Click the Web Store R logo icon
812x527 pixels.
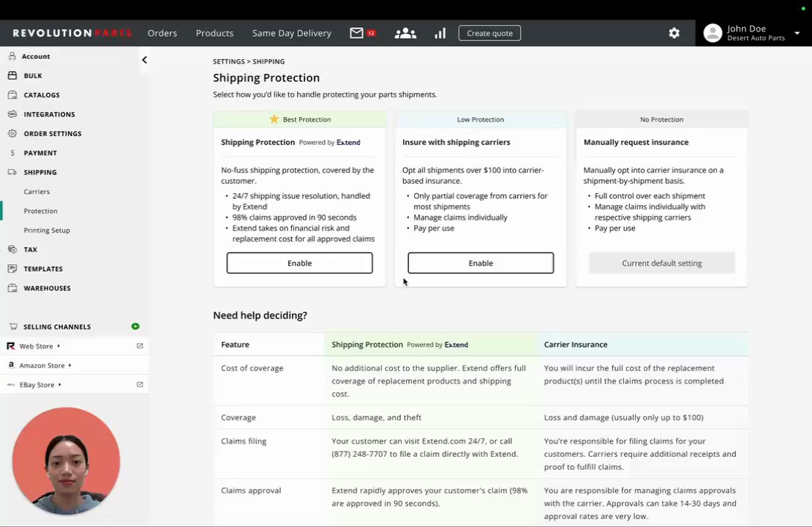(x=11, y=345)
